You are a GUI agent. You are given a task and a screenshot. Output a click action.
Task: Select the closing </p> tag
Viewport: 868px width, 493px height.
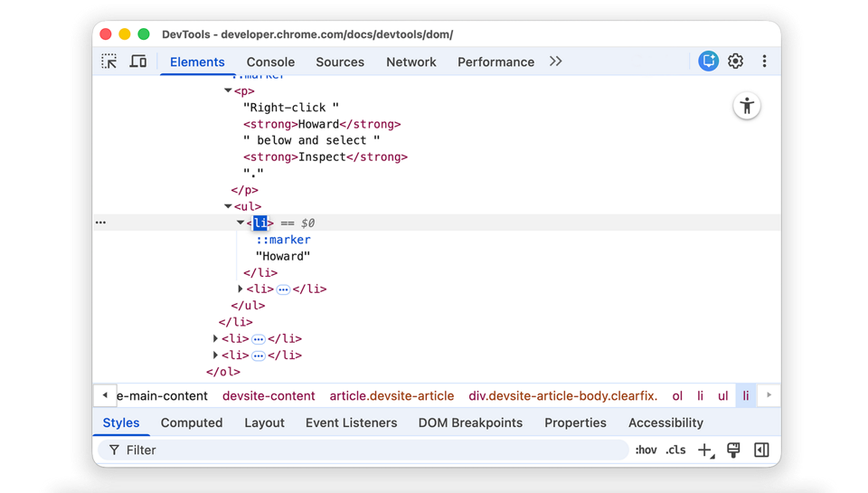[245, 190]
